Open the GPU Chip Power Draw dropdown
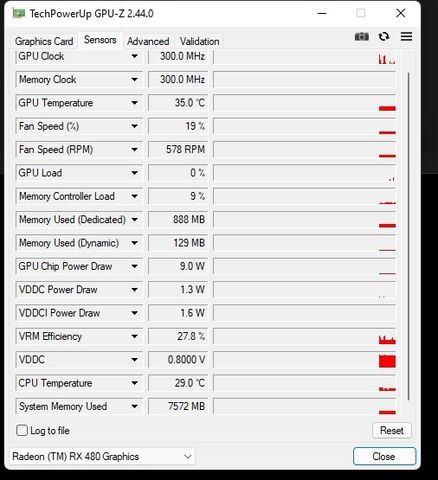The image size is (438, 480). click(x=135, y=266)
